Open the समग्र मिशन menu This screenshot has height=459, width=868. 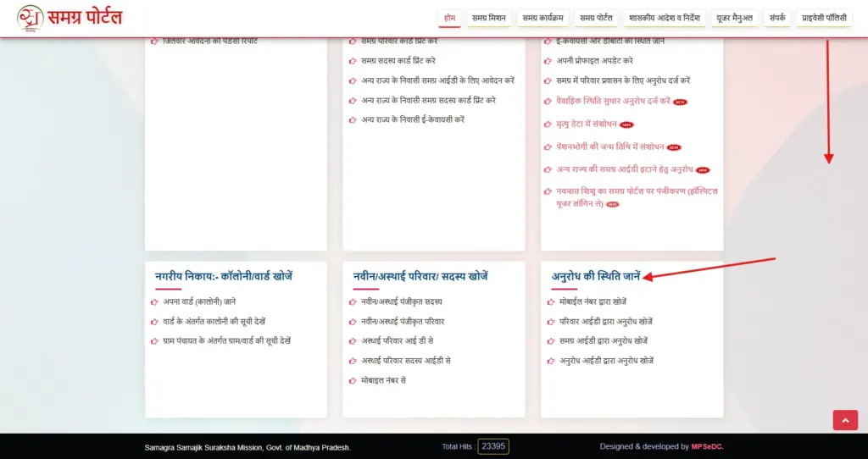point(489,18)
